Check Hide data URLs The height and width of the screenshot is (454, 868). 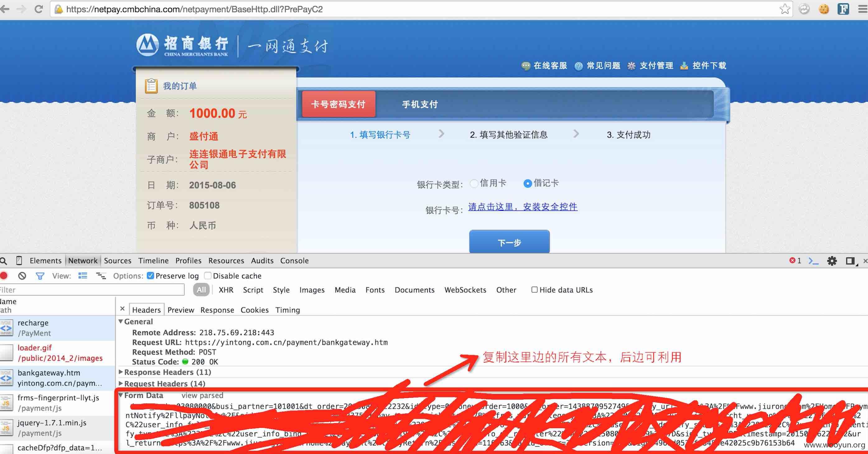pyautogui.click(x=534, y=290)
